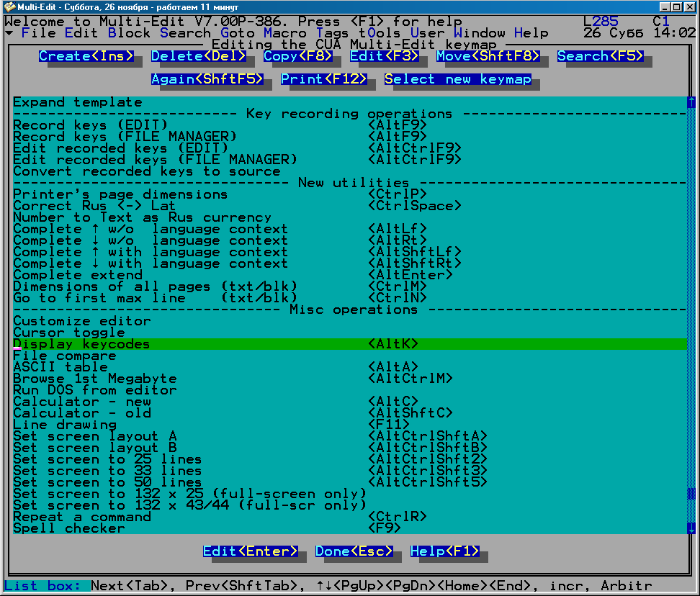This screenshot has width=700, height=596.
Task: Select Complete ↑ with language context
Action: click(350, 252)
